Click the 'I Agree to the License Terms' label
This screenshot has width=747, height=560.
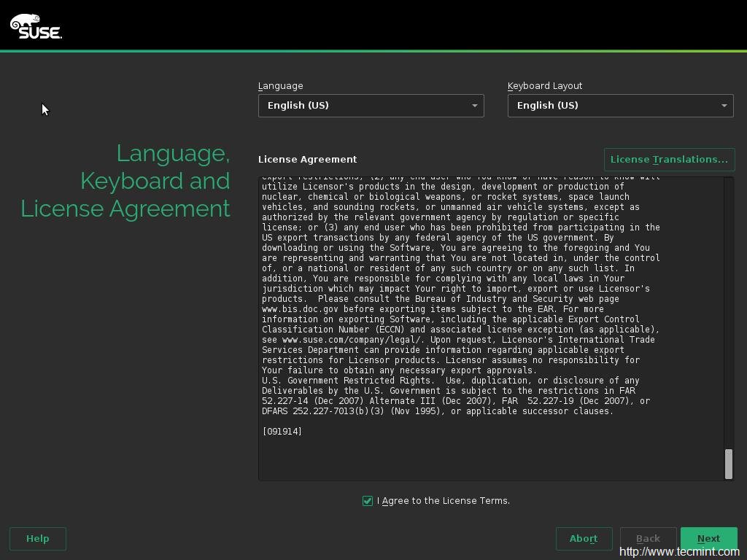tap(444, 501)
